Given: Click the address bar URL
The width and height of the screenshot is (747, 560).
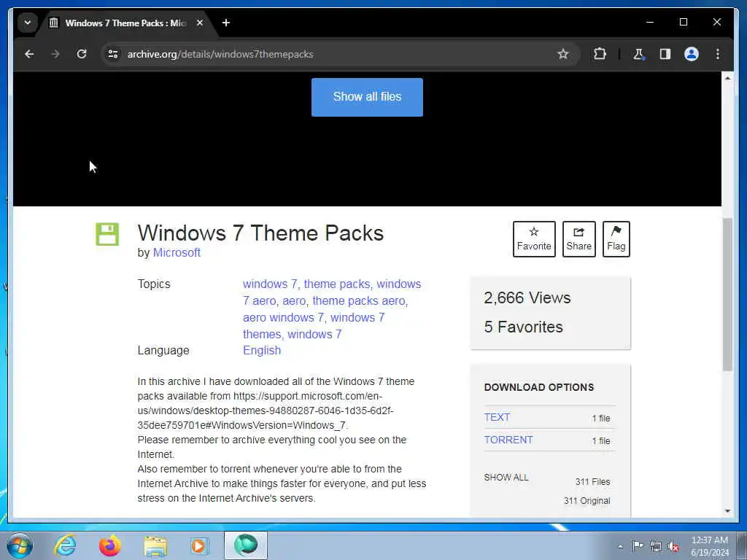Looking at the screenshot, I should (220, 54).
